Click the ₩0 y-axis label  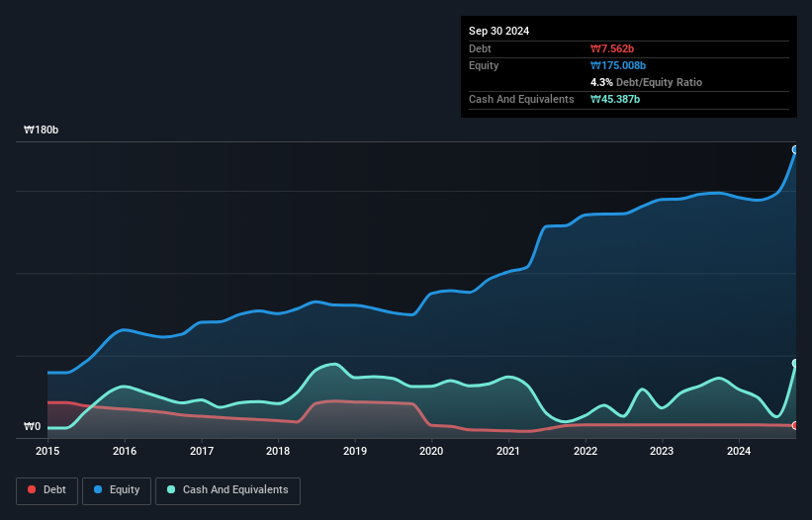[x=32, y=426]
